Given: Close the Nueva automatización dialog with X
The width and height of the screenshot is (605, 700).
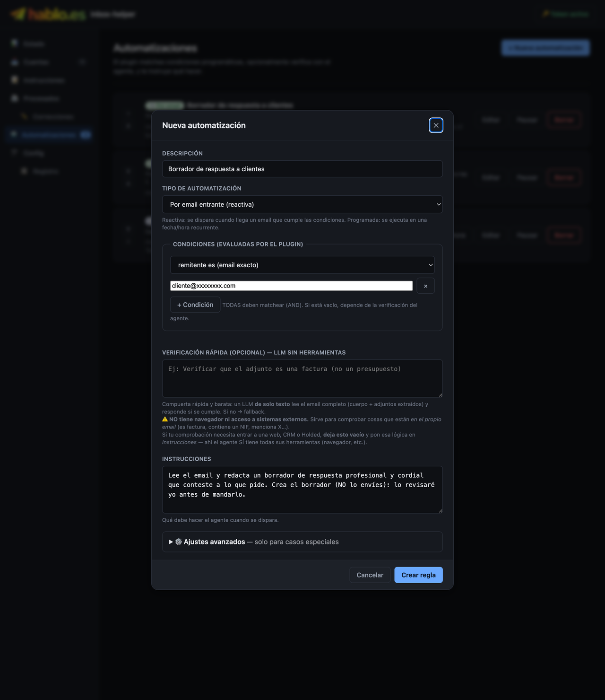Looking at the screenshot, I should pyautogui.click(x=436, y=125).
